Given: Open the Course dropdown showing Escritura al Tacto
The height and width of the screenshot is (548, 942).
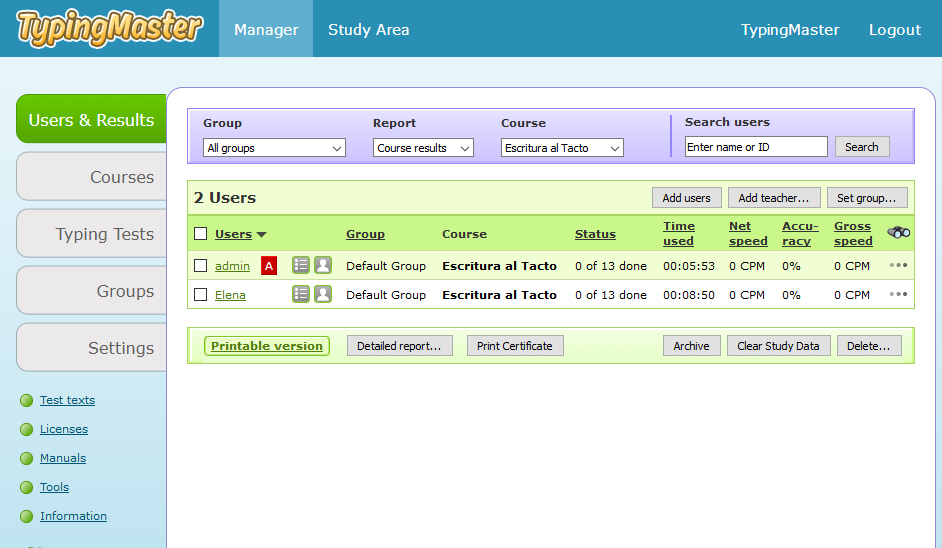Looking at the screenshot, I should pyautogui.click(x=562, y=148).
